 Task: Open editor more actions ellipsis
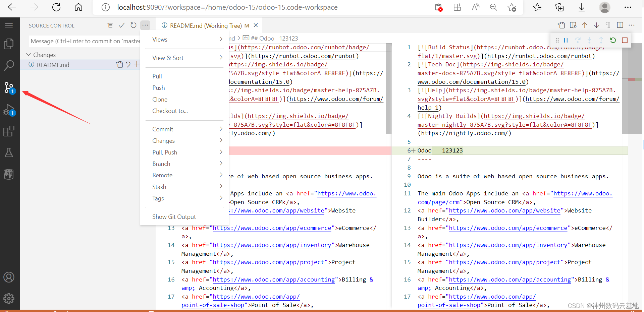[x=632, y=25]
